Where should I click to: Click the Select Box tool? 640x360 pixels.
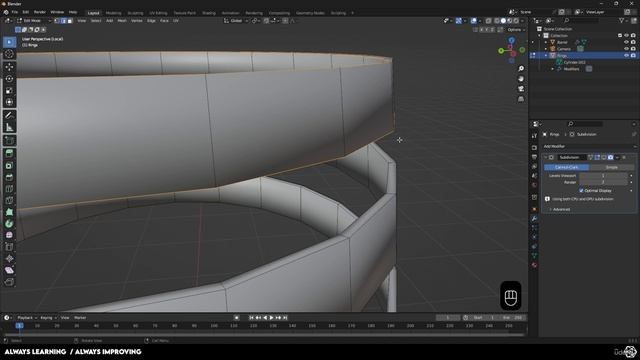click(x=9, y=42)
